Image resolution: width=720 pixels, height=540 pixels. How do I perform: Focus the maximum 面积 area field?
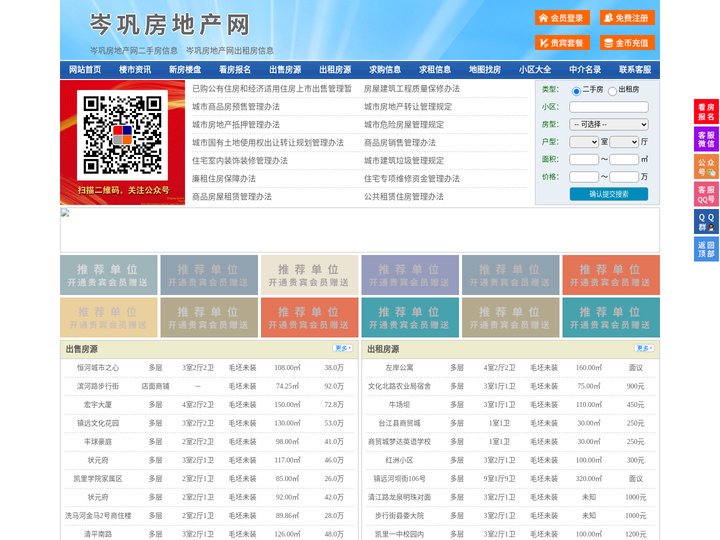point(624,159)
